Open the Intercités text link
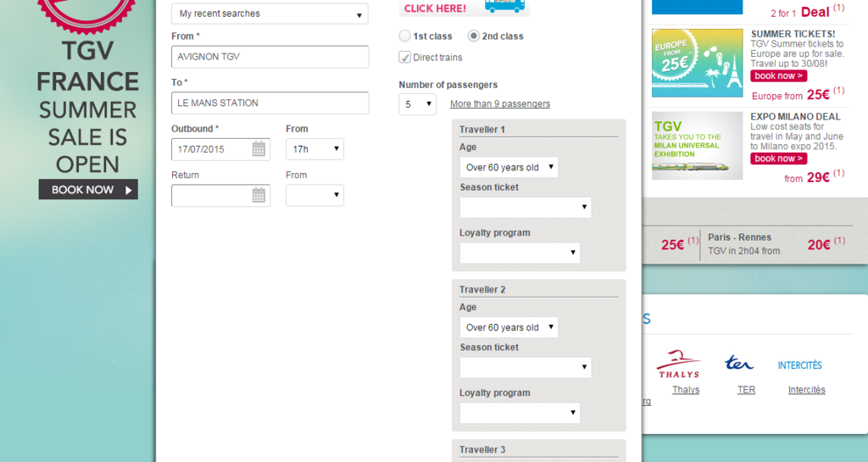This screenshot has height=462, width=868. pyautogui.click(x=807, y=390)
